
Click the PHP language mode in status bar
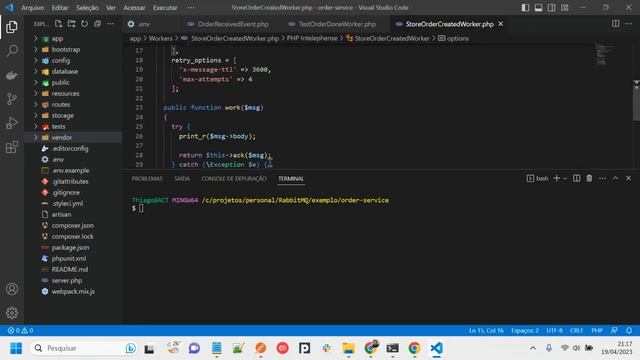[x=597, y=330]
